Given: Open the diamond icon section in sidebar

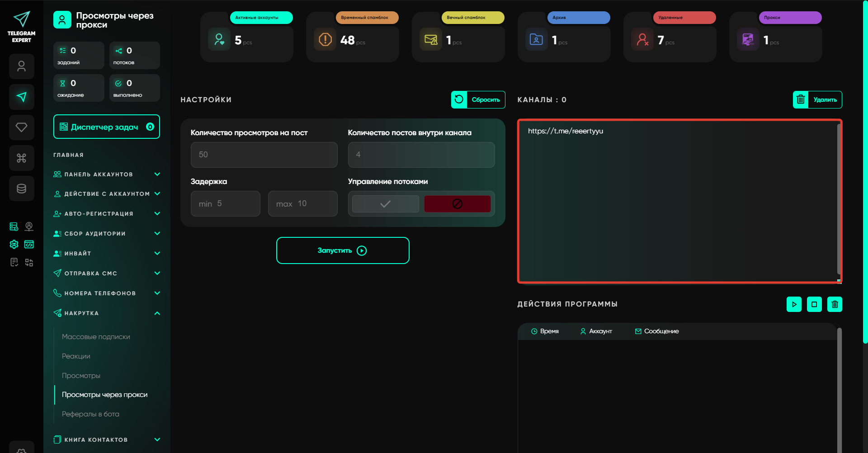Looking at the screenshot, I should click(21, 127).
